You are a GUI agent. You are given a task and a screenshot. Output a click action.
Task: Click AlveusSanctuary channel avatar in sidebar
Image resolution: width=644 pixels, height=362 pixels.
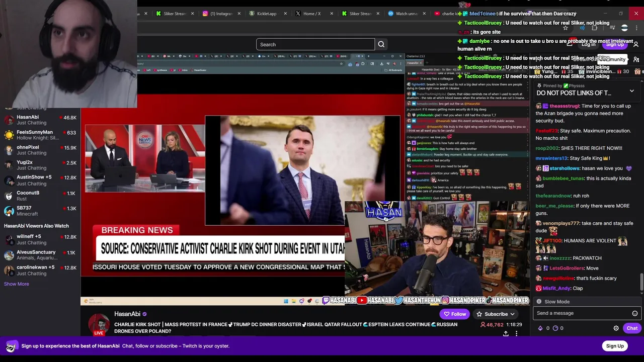pyautogui.click(x=9, y=255)
